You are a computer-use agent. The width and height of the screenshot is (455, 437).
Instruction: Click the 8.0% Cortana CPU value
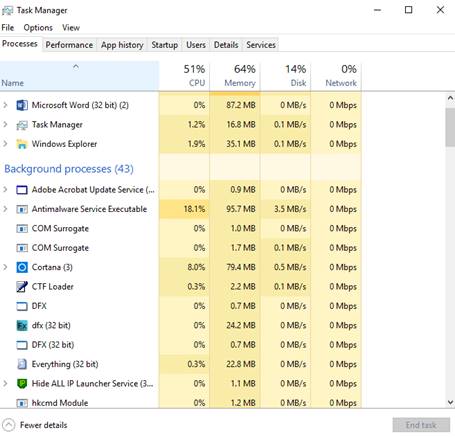(196, 267)
